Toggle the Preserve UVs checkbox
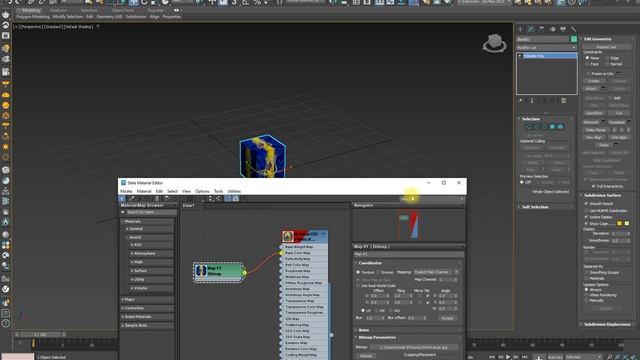This screenshot has width=640, height=360. (x=589, y=73)
